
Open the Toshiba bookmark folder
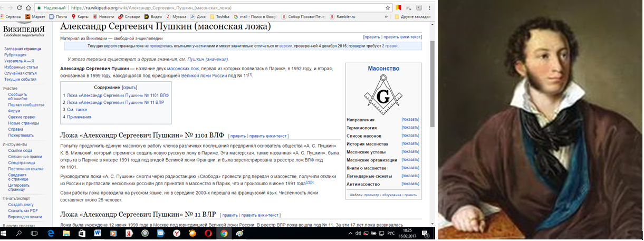[218, 17]
